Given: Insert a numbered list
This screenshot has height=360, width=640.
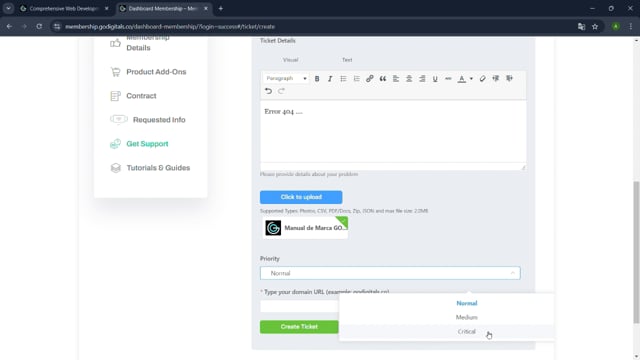Looking at the screenshot, I should pos(356,78).
